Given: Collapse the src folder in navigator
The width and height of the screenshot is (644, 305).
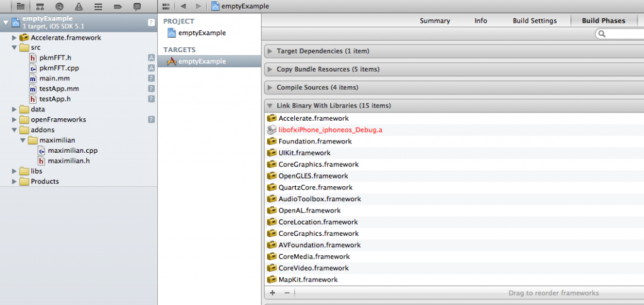Looking at the screenshot, I should coord(14,48).
